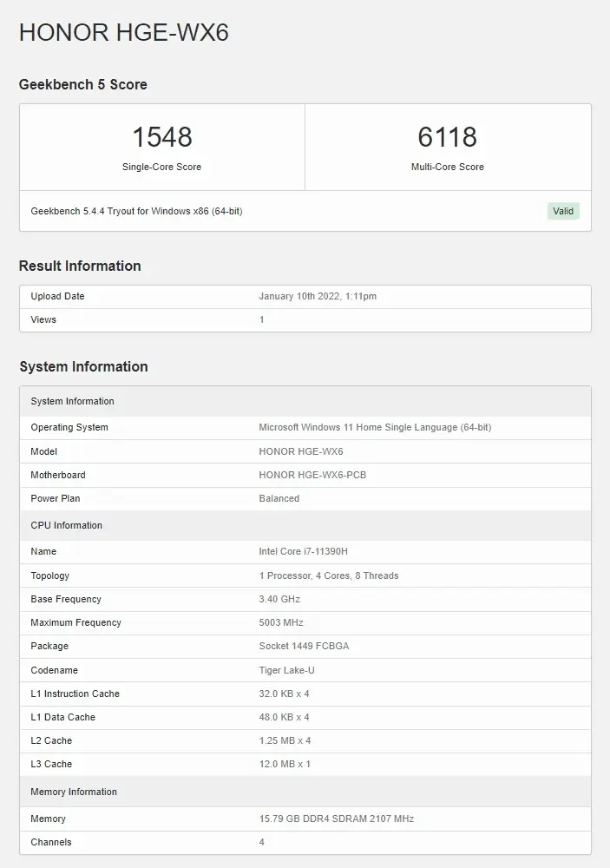Click the Maximum Frequency label
The width and height of the screenshot is (610, 868).
75,622
